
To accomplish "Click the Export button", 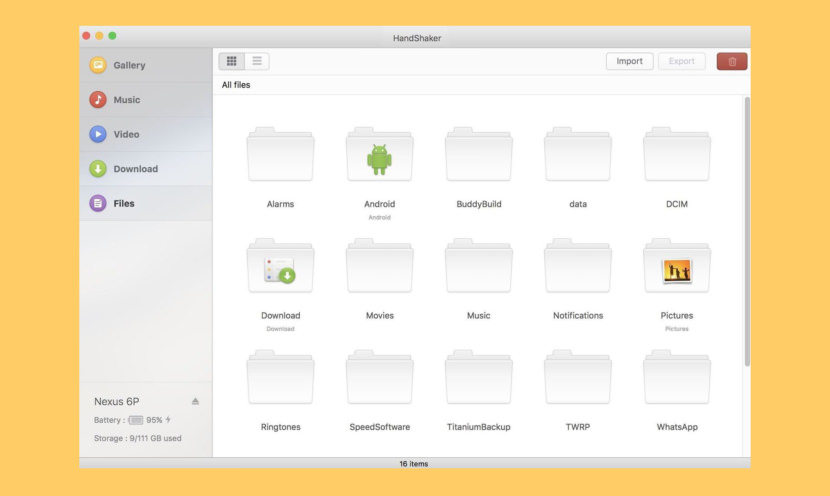I will pyautogui.click(x=681, y=61).
